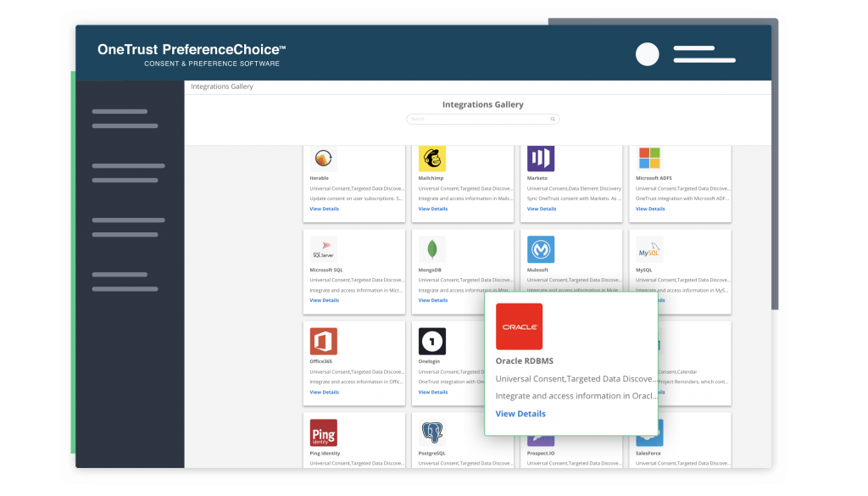Image resolution: width=868 pixels, height=496 pixels.
Task: Click the Integrations Gallery page heading
Action: click(482, 104)
